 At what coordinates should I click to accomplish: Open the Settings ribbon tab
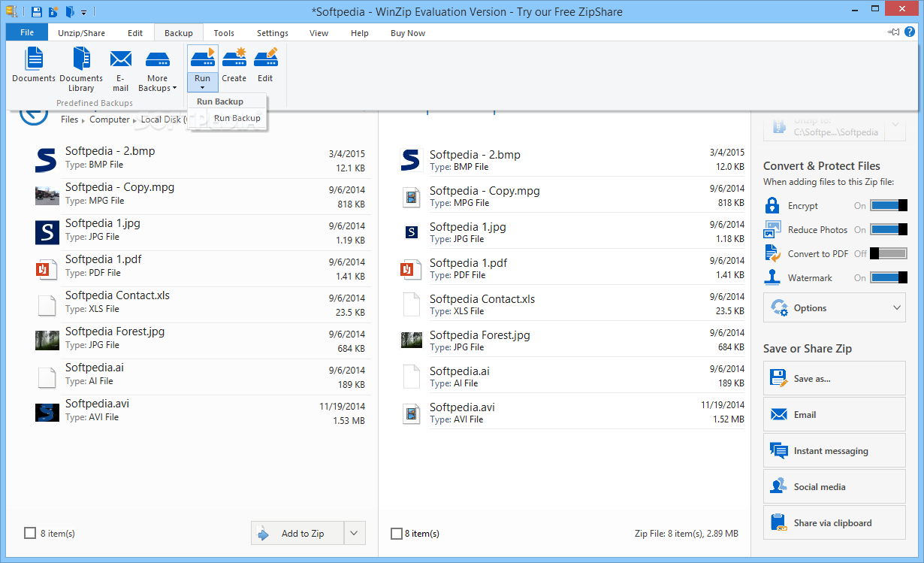273,33
